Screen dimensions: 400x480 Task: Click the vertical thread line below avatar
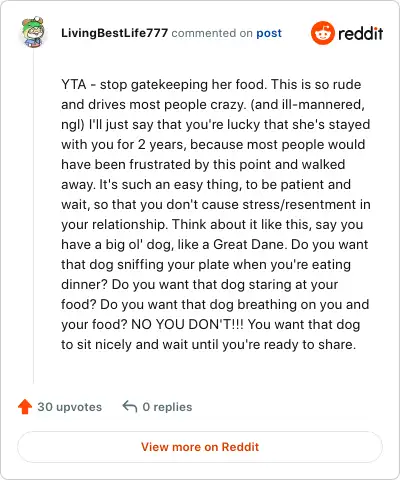[33, 217]
